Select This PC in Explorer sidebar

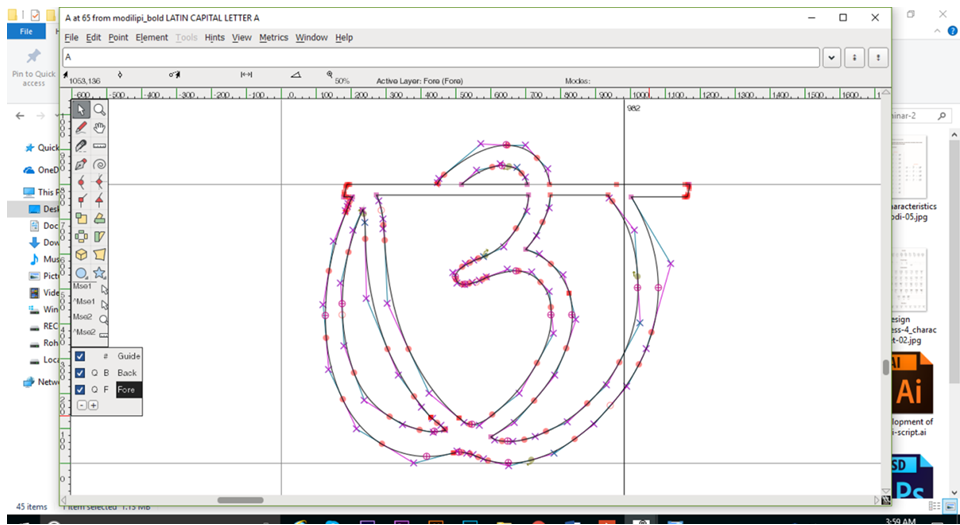click(x=40, y=192)
